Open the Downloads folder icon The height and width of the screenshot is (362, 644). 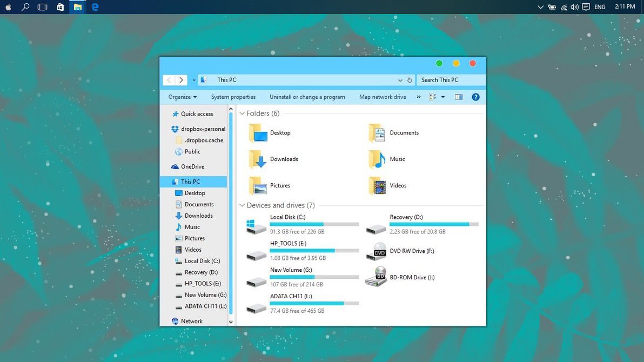click(x=258, y=159)
